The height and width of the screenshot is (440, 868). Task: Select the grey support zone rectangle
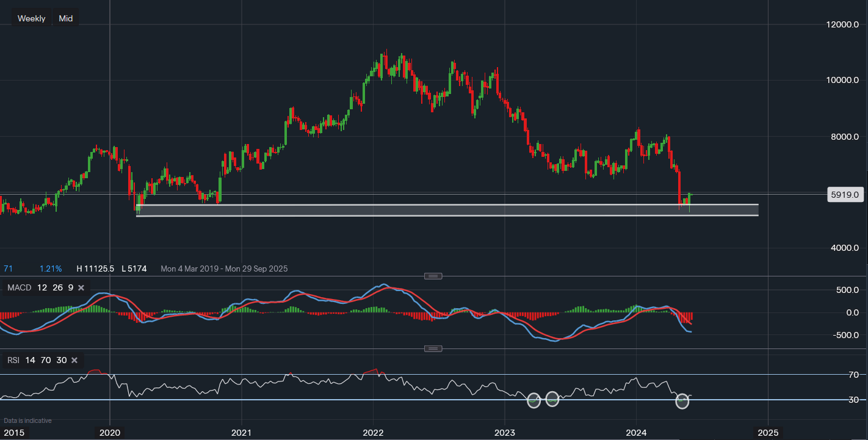(447, 210)
